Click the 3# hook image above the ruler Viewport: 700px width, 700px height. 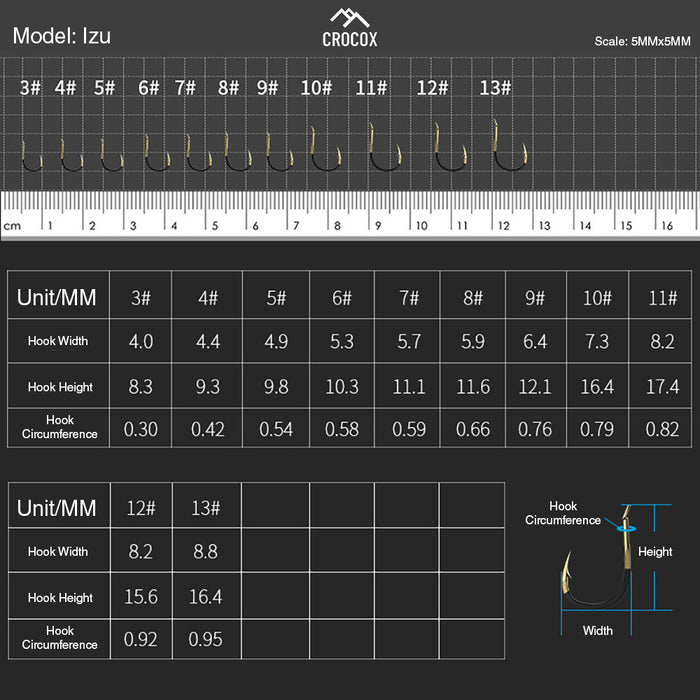(x=31, y=157)
